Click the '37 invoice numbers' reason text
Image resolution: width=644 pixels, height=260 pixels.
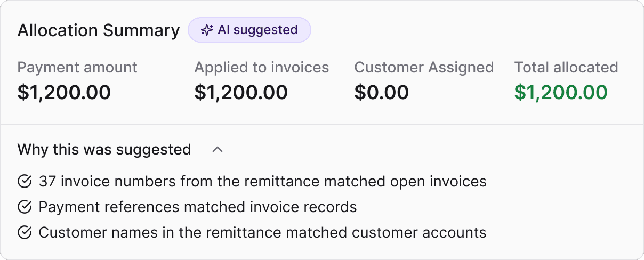point(262,182)
